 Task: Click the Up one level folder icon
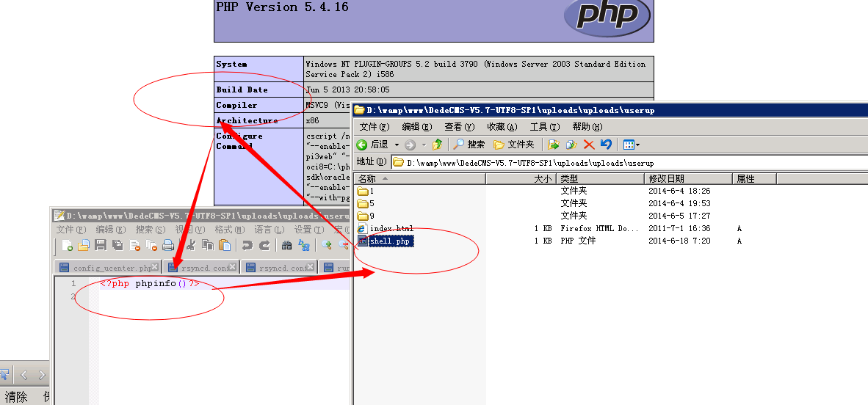coord(438,145)
